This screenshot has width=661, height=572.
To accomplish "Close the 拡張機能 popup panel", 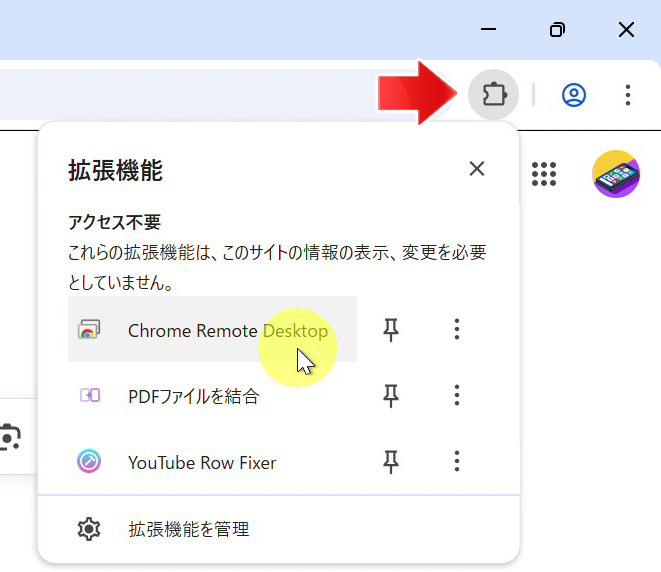I will (477, 169).
